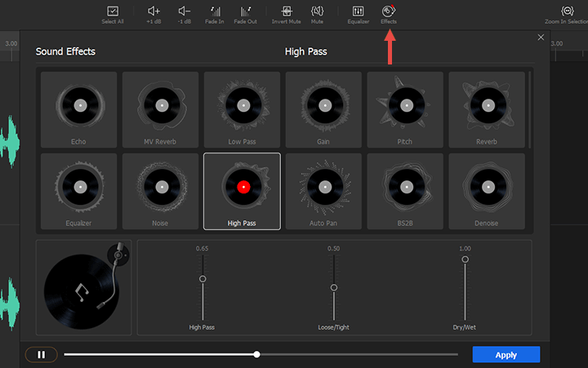Image resolution: width=588 pixels, height=368 pixels.
Task: Select the Denoise effect tile
Action: pos(487,191)
